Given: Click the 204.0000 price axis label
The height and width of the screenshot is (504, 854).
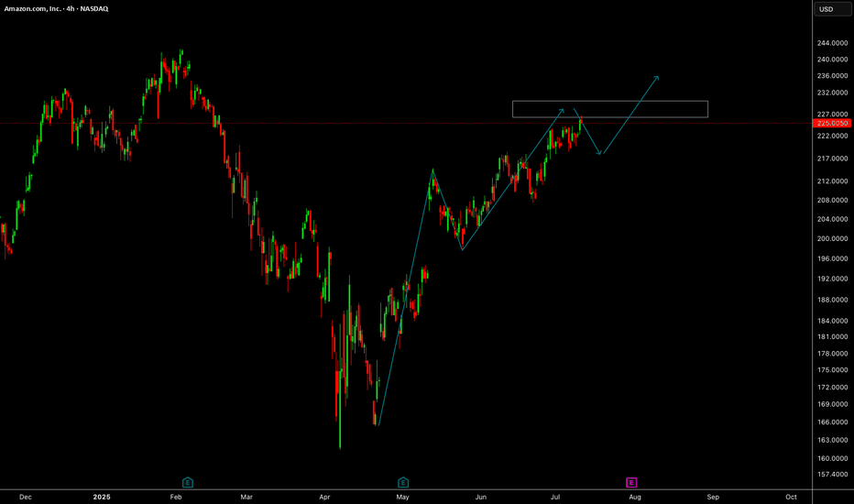Looking at the screenshot, I should pyautogui.click(x=832, y=219).
